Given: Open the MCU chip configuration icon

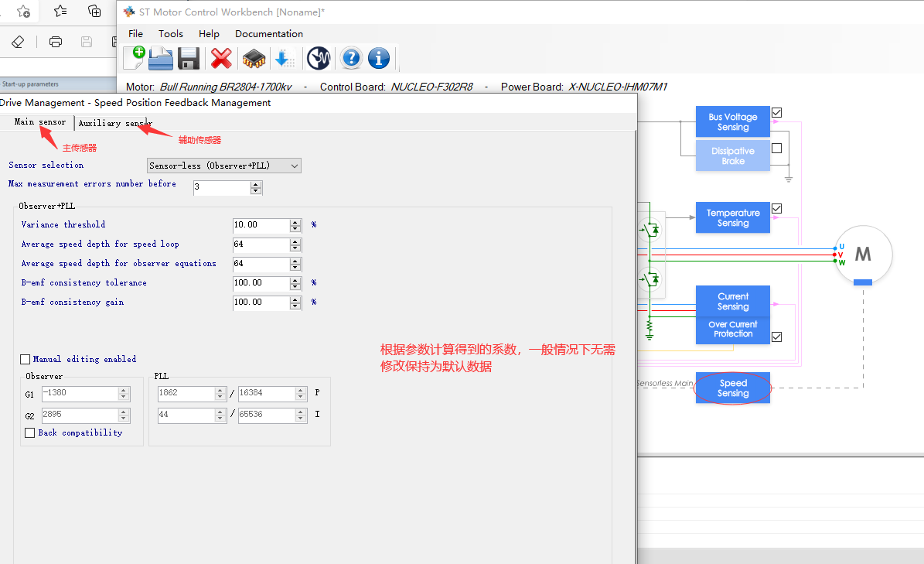Looking at the screenshot, I should pyautogui.click(x=254, y=58).
